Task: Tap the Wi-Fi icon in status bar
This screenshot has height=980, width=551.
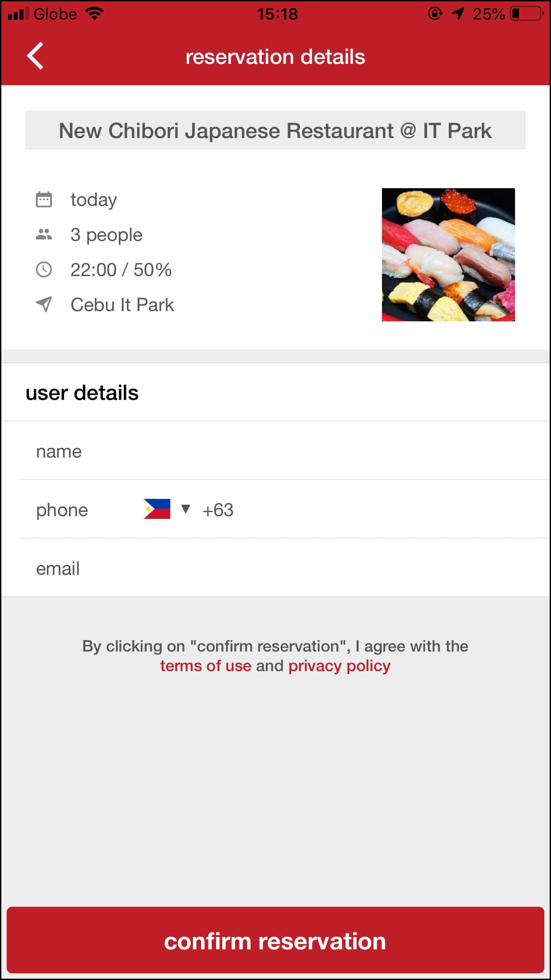Action: point(94,14)
